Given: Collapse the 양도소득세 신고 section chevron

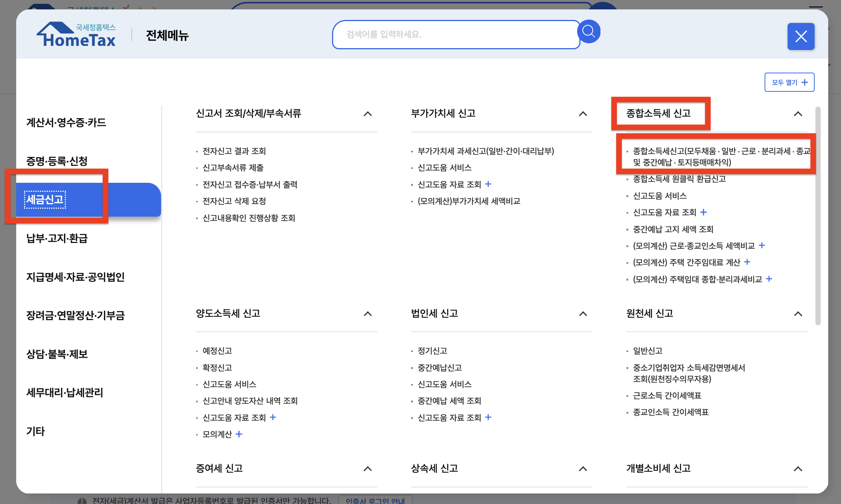Looking at the screenshot, I should (x=368, y=314).
